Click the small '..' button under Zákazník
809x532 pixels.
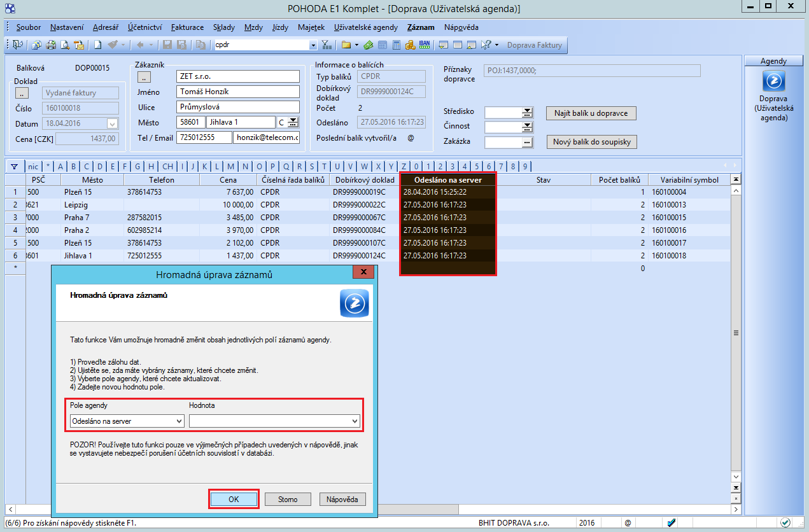(x=144, y=77)
